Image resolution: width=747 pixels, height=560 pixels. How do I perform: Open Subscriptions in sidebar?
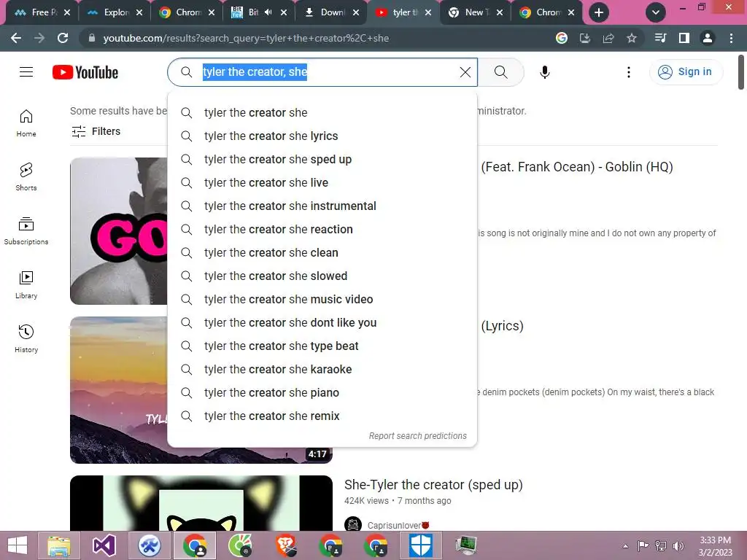pos(26,231)
